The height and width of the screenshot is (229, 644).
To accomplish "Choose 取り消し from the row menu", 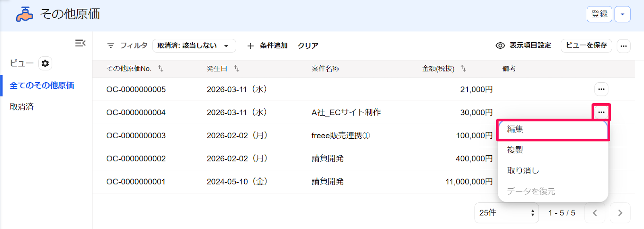I will (553, 171).
